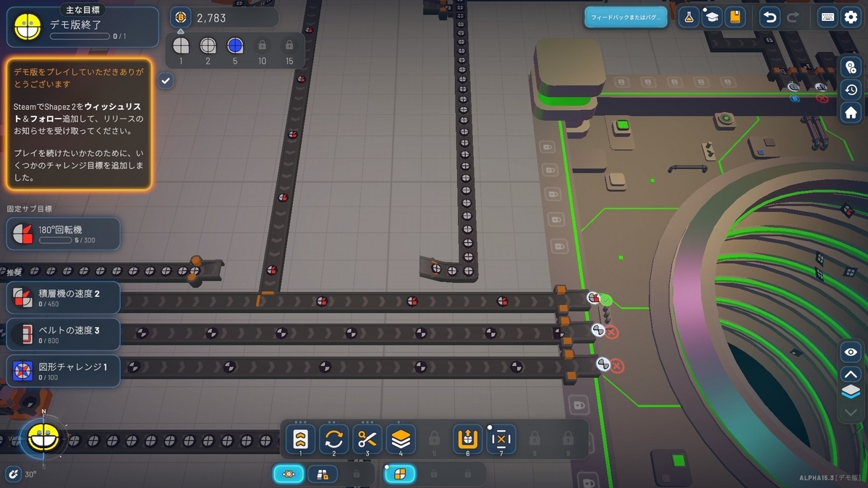Screen dimensions: 868x488
Task: Click the lower red X hub input marker
Action: (617, 366)
